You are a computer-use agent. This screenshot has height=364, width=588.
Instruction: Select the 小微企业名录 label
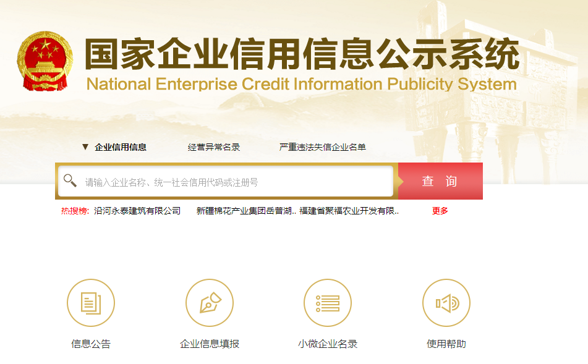[x=328, y=344]
